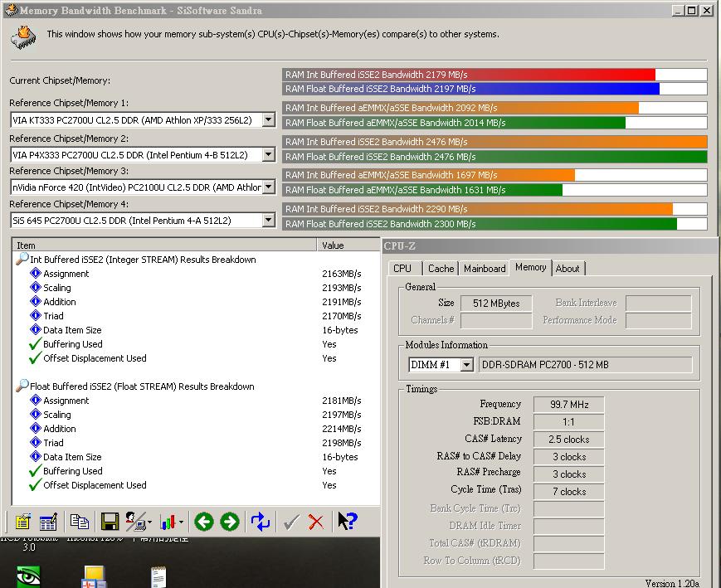The height and width of the screenshot is (588, 721).
Task: Click the orange RAM Int Buffered 1697 MB/s bar
Action: [429, 175]
